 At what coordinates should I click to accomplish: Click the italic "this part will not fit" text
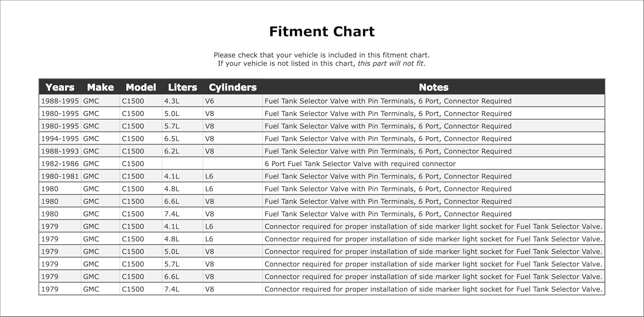391,63
